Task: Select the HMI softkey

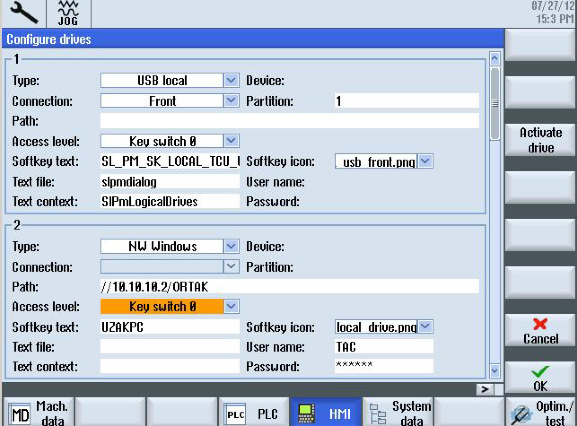Action: point(326,412)
